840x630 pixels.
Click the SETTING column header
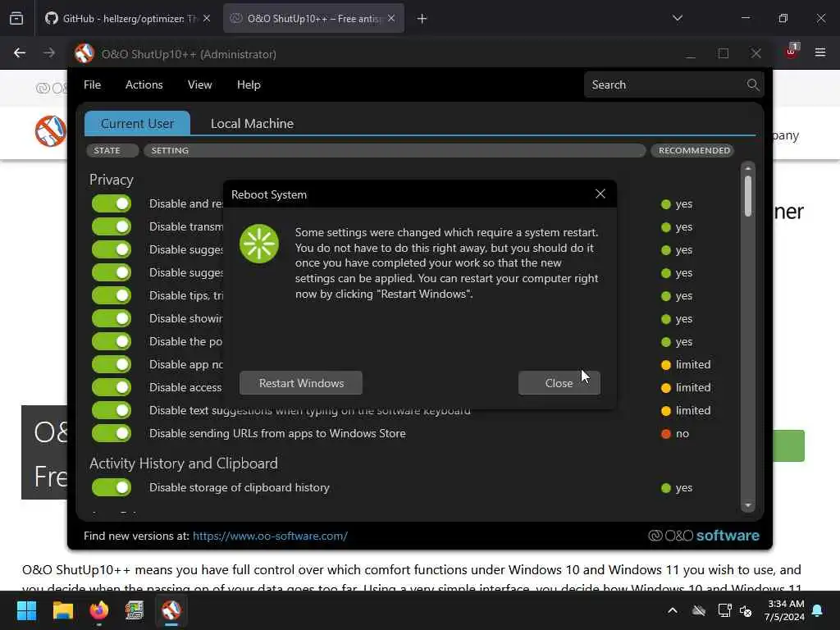click(x=395, y=151)
